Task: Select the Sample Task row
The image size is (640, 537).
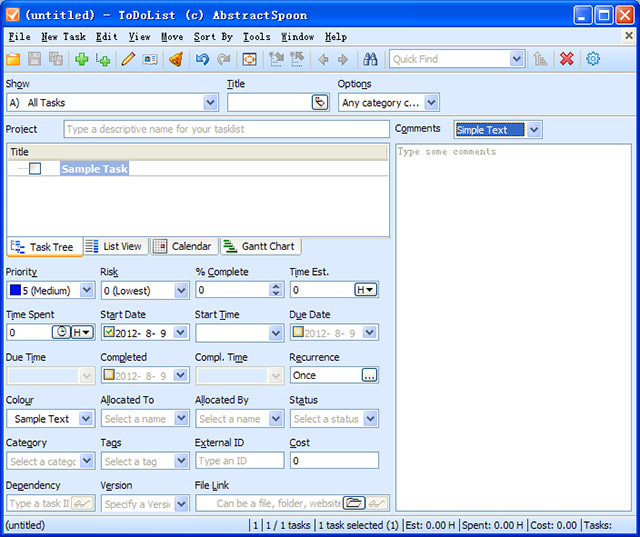Action: tap(198, 169)
